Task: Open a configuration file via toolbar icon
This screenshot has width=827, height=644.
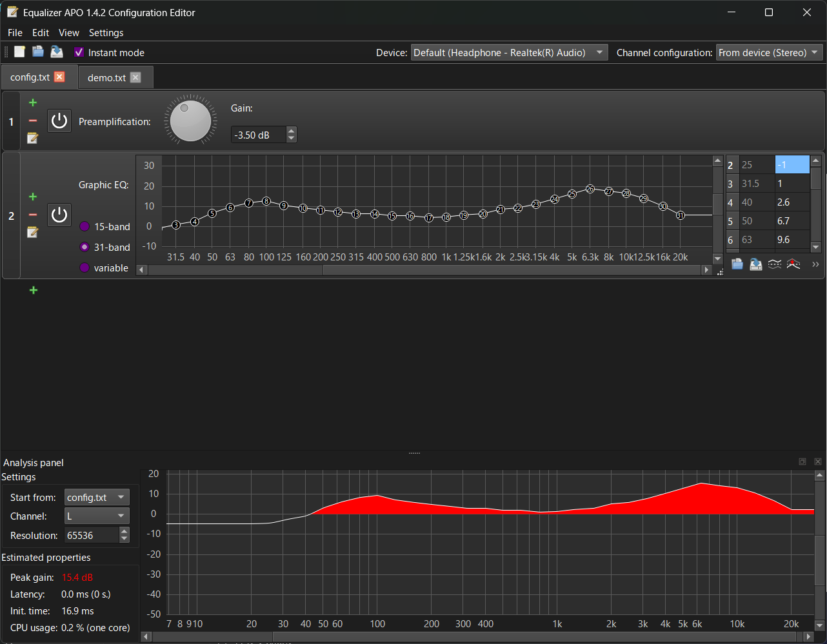Action: click(x=38, y=52)
